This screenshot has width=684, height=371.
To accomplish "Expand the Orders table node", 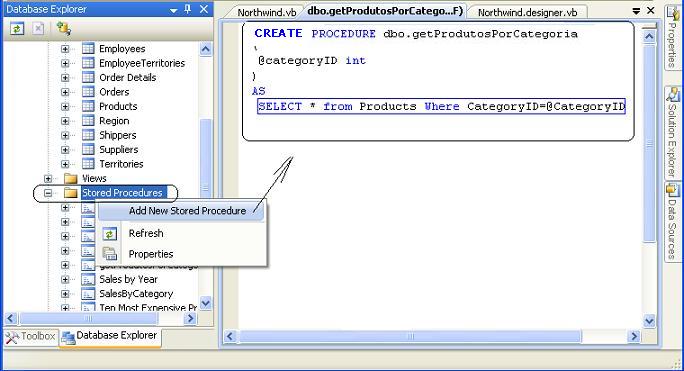I will tap(65, 92).
